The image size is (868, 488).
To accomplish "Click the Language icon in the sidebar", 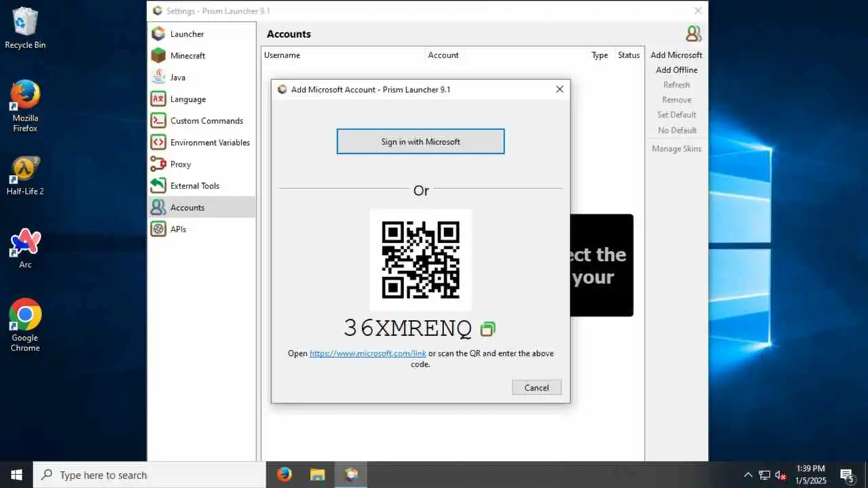I will 158,99.
